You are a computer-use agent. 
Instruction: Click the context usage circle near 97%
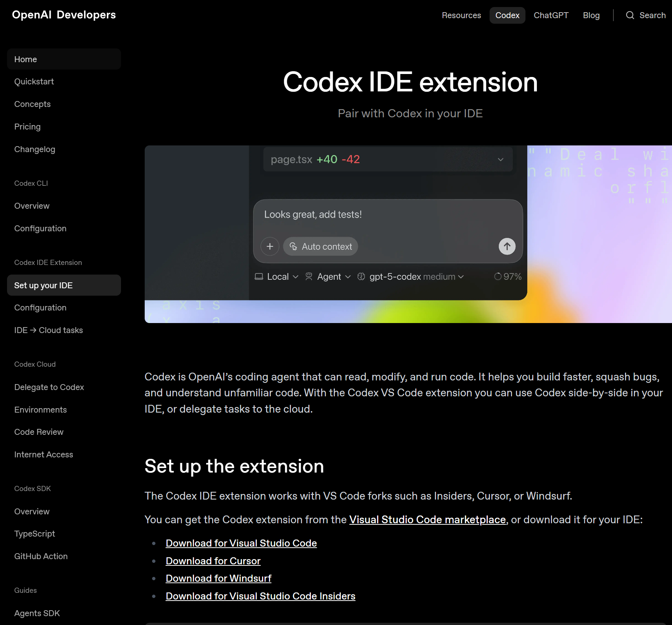[497, 276]
